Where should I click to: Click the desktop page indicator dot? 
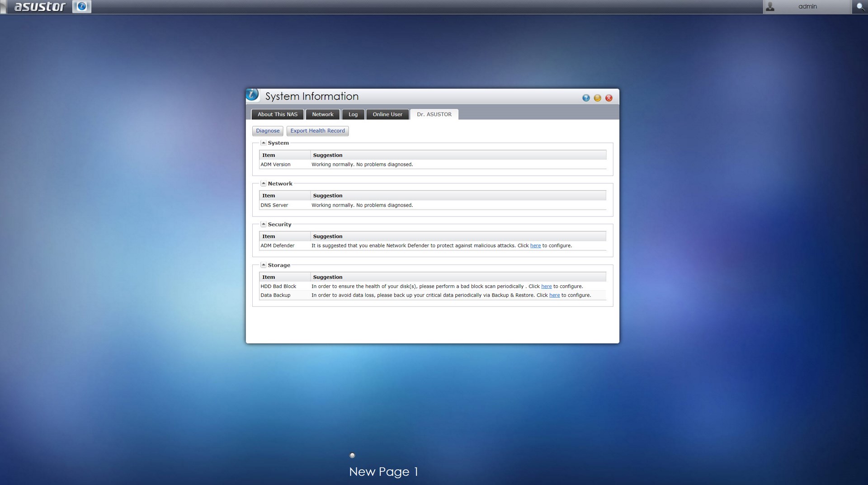(x=352, y=455)
